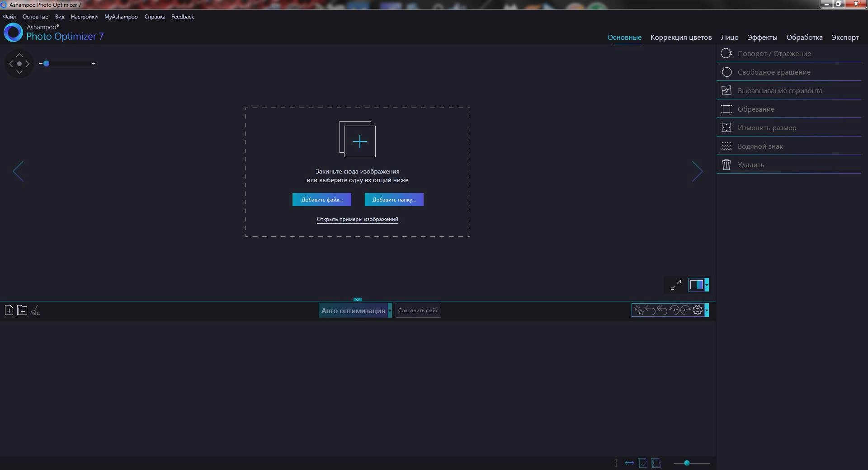The image size is (868, 470).
Task: Collapse the panel with teal chevron handle
Action: tap(358, 299)
